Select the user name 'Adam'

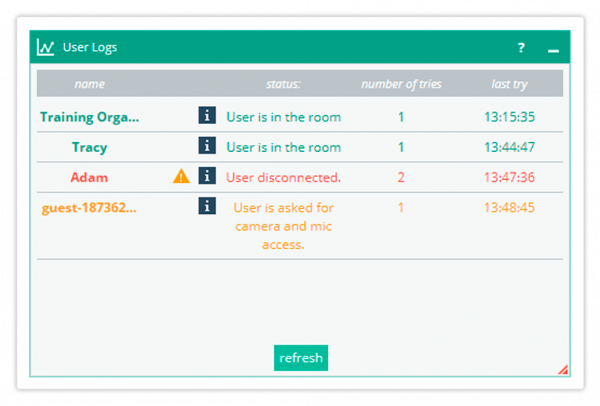[89, 178]
